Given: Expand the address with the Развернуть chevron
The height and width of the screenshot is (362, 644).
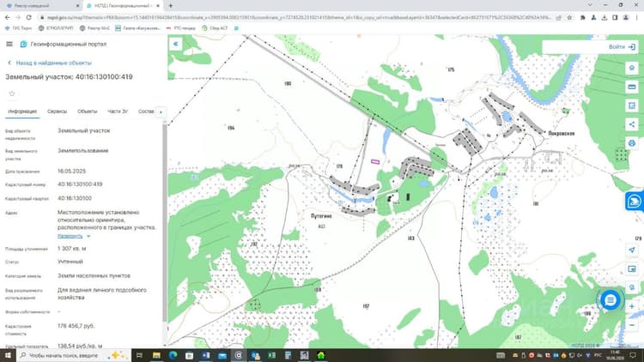Looking at the screenshot, I should [x=88, y=236].
